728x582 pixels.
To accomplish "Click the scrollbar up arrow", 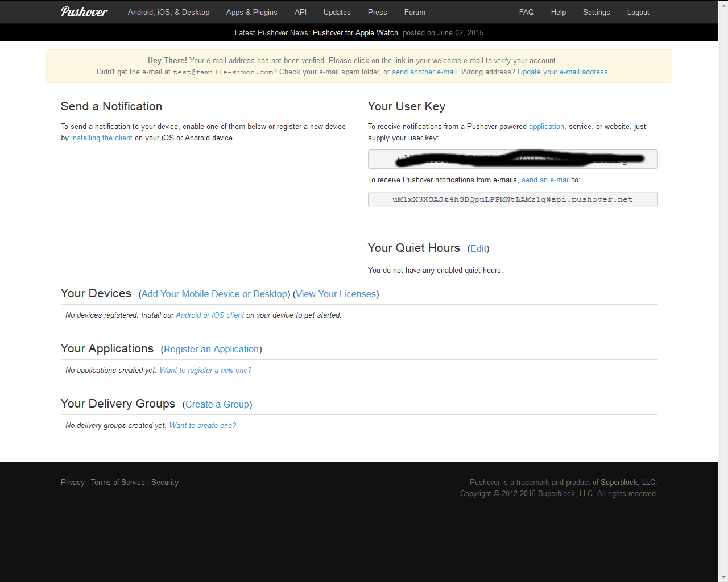I will [723, 5].
